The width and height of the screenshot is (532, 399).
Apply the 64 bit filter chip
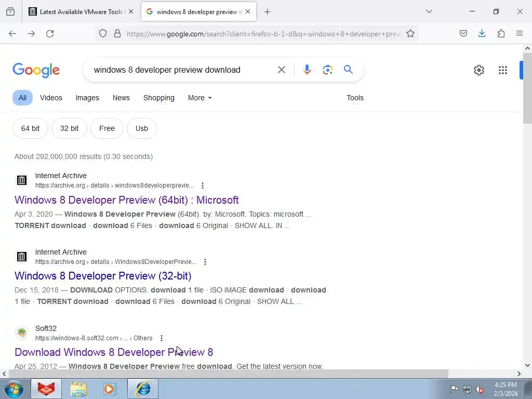click(x=30, y=129)
